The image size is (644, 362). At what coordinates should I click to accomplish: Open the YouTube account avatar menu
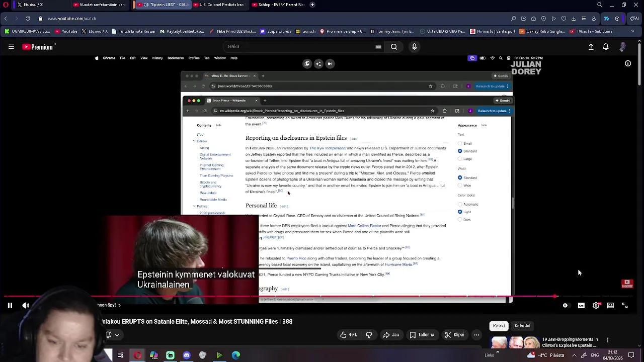pos(623,47)
